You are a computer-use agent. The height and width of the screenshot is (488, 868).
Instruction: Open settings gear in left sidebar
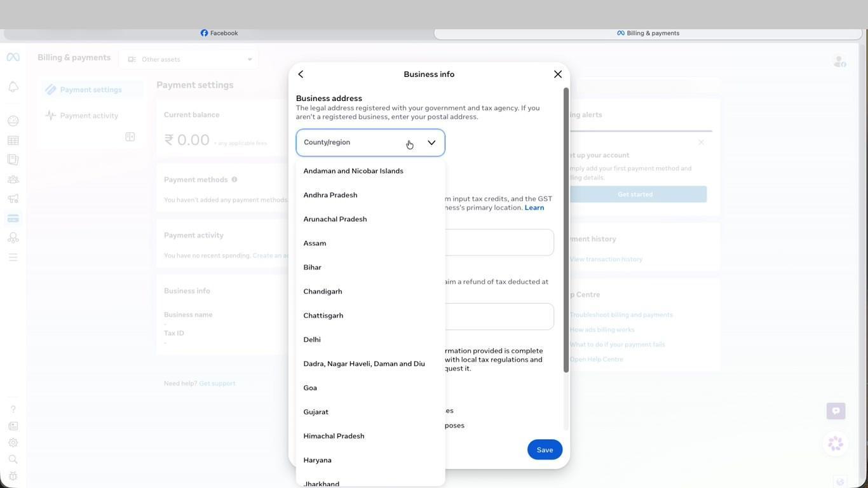(13, 443)
